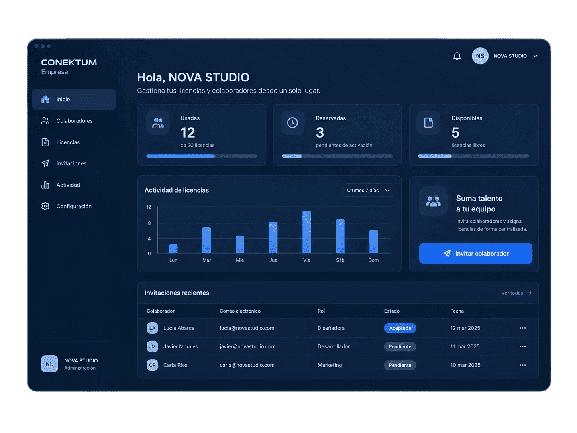Screen dimensions: 577x433
Task: Click the Invitar colaborador button
Action: click(475, 253)
